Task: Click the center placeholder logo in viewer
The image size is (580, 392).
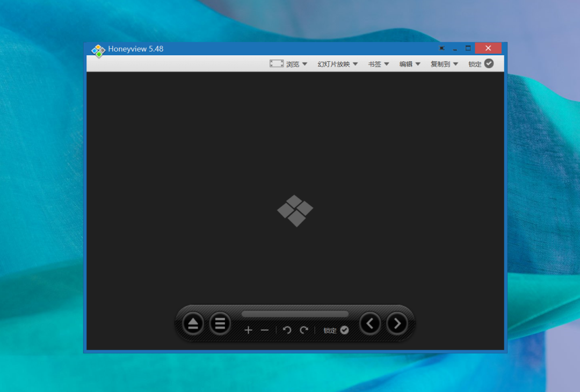Action: click(x=295, y=210)
